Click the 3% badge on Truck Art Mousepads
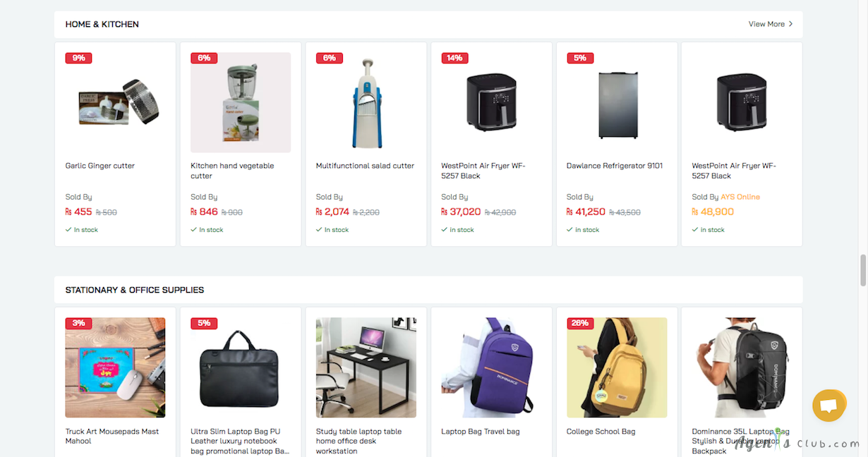Image resolution: width=868 pixels, height=457 pixels. (78, 323)
